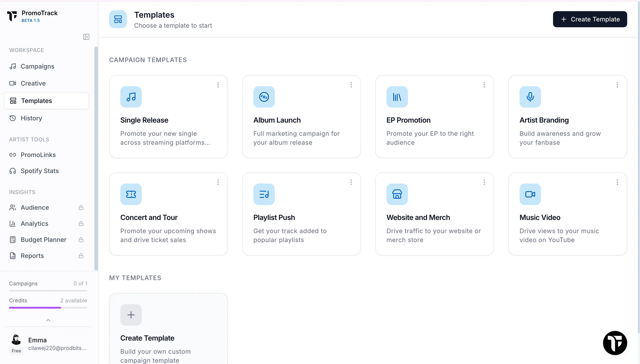Open Emma's account profile
Image resolution: width=640 pixels, height=364 pixels.
pyautogui.click(x=48, y=344)
